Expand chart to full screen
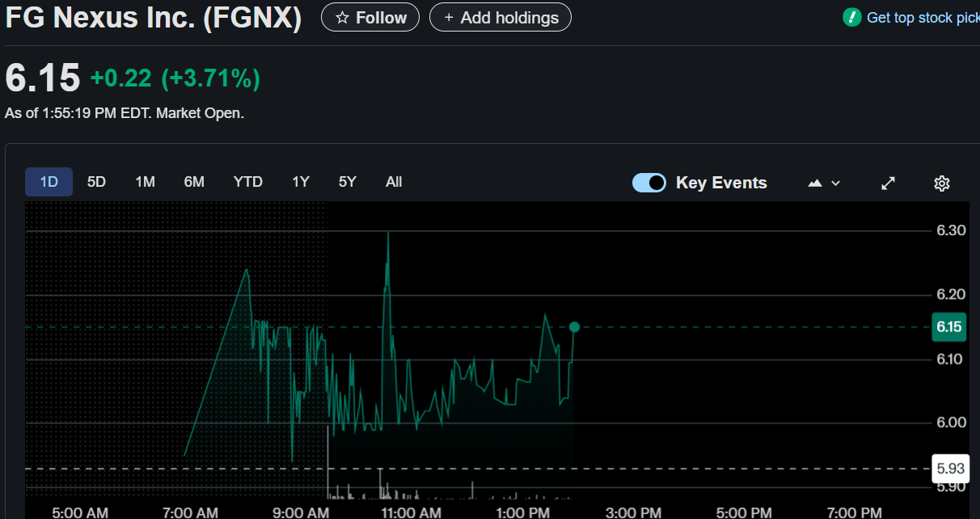 pos(888,184)
